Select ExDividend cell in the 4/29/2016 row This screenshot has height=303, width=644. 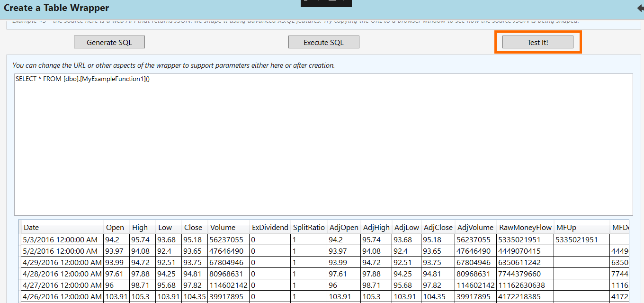(x=270, y=262)
